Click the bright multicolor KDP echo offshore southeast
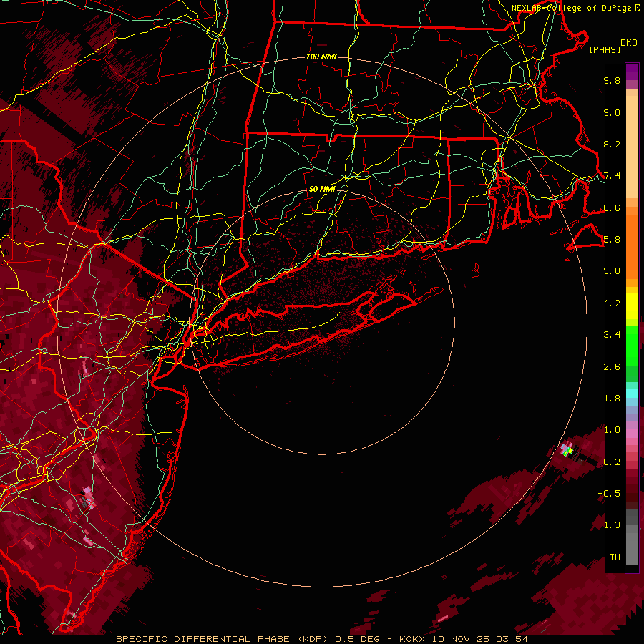The height and width of the screenshot is (644, 644). [x=567, y=449]
